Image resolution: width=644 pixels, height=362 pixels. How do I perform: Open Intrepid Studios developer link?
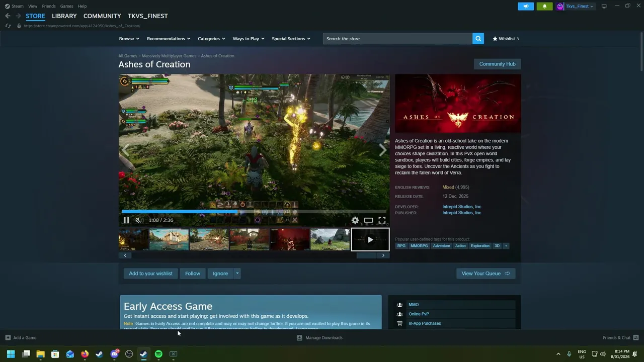pyautogui.click(x=461, y=207)
